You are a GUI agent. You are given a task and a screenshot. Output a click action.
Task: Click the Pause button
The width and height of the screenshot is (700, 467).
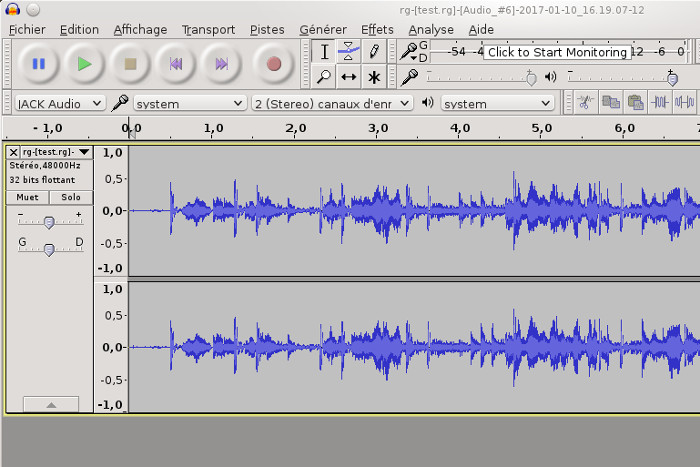[x=38, y=64]
